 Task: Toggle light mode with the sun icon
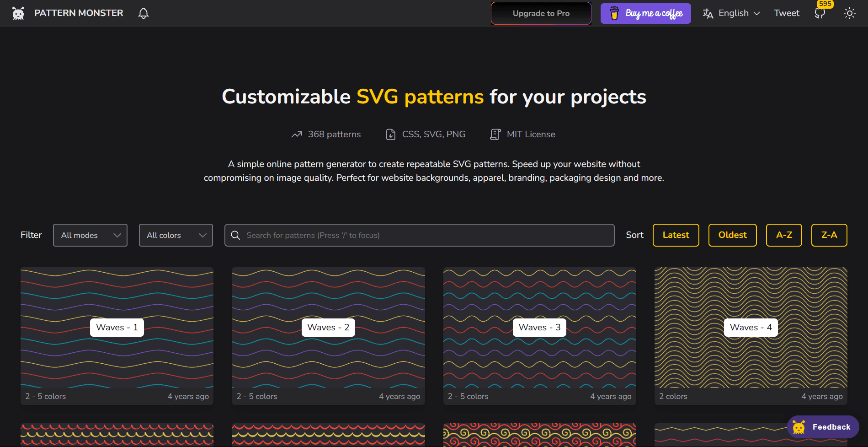click(849, 13)
